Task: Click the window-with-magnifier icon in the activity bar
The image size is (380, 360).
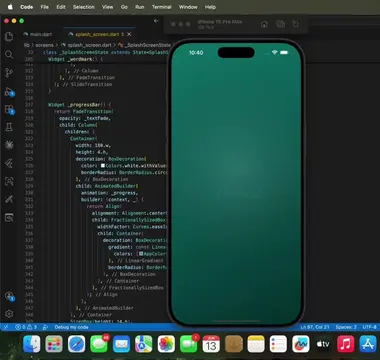Action: pos(9,218)
